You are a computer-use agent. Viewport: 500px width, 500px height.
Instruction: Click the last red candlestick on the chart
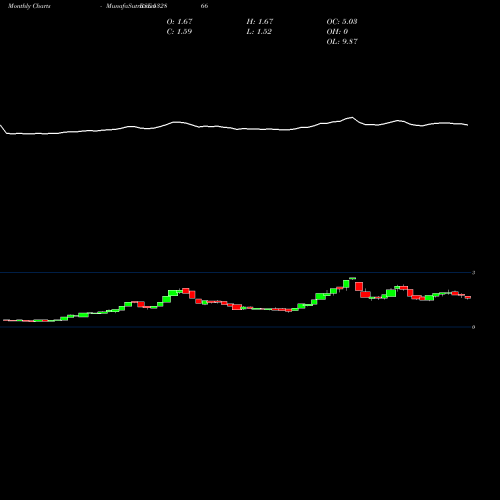point(468,297)
